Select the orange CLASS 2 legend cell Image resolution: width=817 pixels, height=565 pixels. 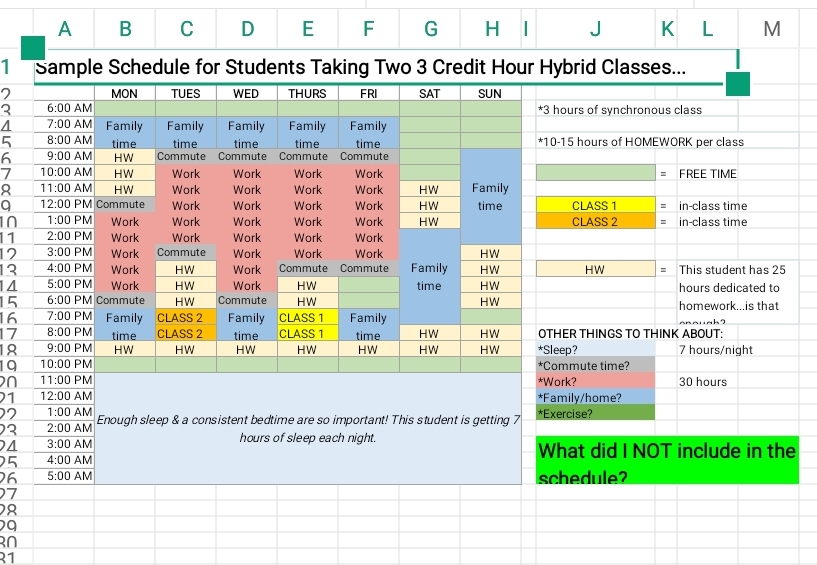point(596,221)
